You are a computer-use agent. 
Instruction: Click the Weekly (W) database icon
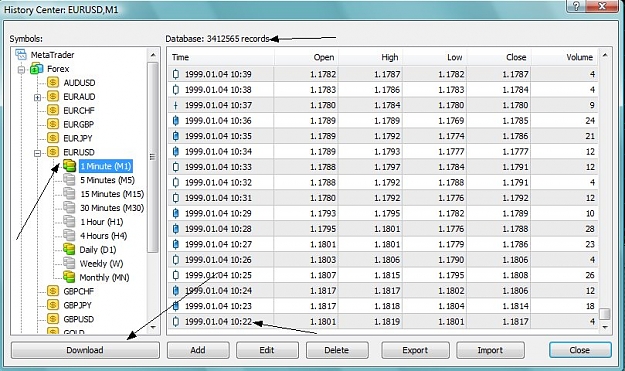point(69,263)
